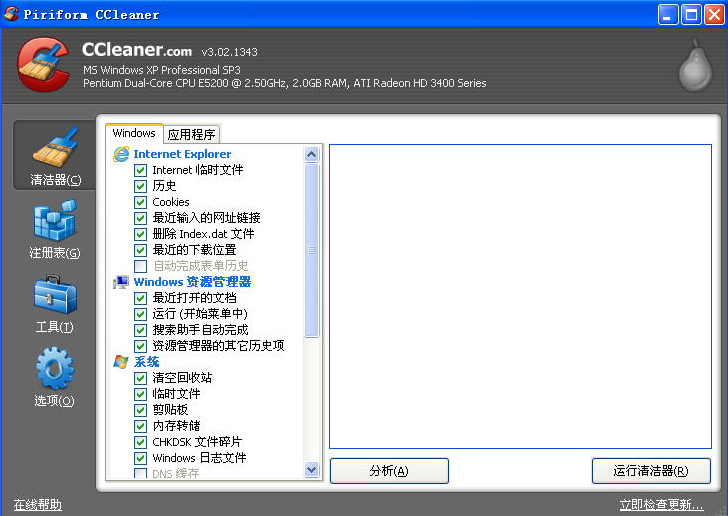This screenshot has height=516, width=728.
Task: Switch to the 应用程序 tab
Action: point(192,134)
